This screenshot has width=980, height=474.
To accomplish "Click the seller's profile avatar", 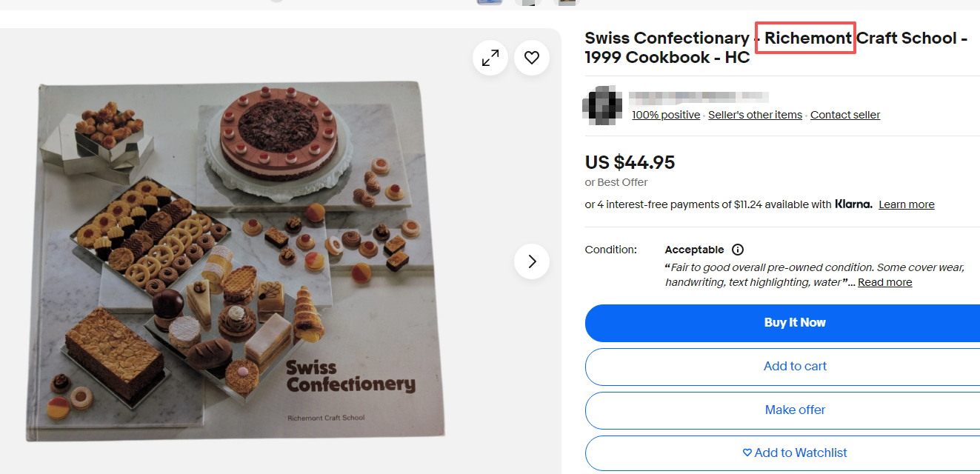I will click(x=602, y=105).
